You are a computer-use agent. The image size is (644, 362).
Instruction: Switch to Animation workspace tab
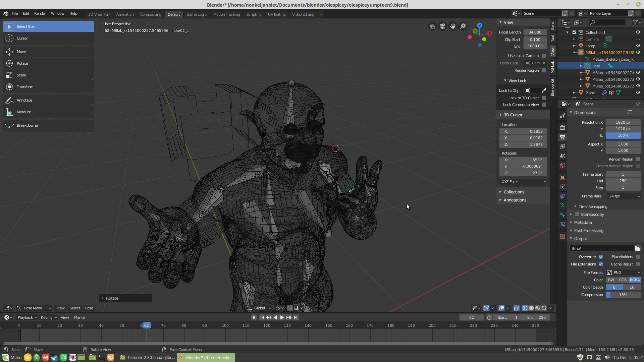coord(125,14)
